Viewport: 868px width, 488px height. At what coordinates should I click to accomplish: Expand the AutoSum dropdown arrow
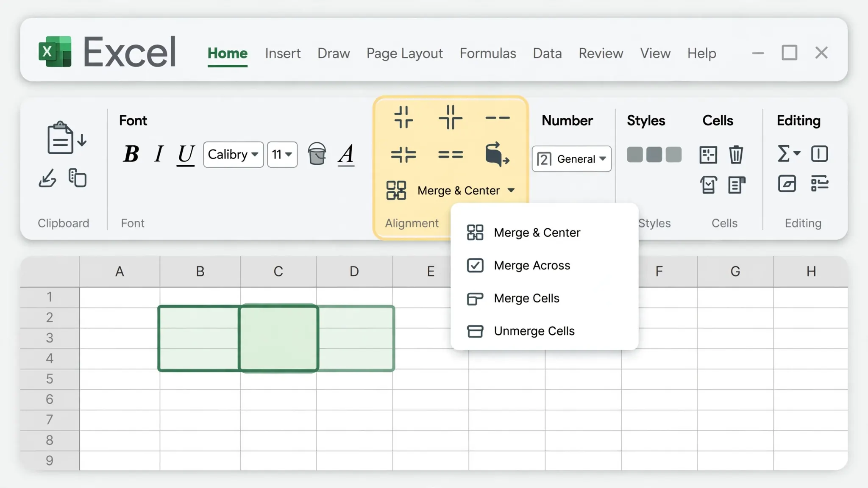point(797,153)
